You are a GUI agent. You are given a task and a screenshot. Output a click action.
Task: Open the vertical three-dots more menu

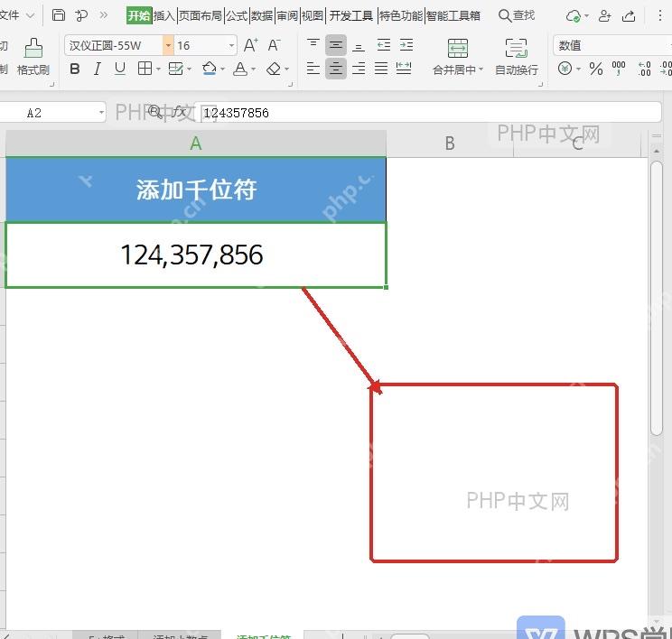(660, 16)
